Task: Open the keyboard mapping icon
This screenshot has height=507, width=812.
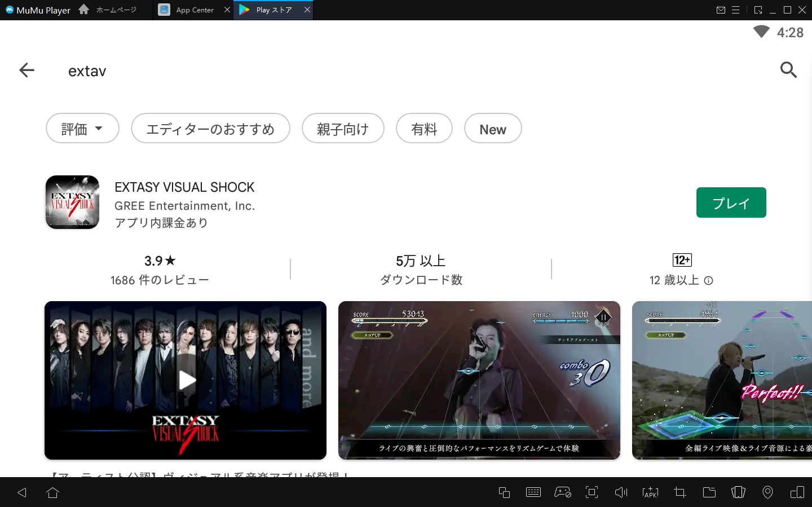Action: tap(533, 492)
